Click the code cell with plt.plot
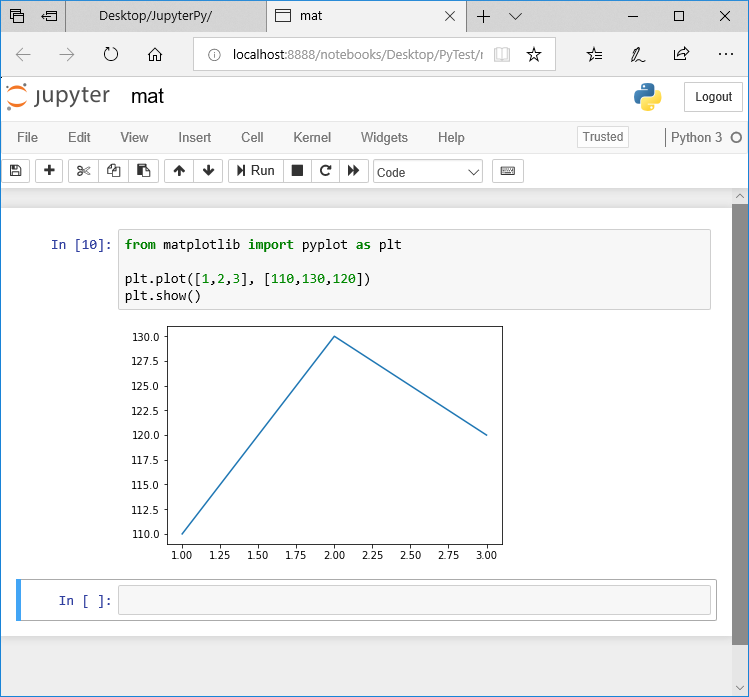This screenshot has height=697, width=749. [x=414, y=269]
